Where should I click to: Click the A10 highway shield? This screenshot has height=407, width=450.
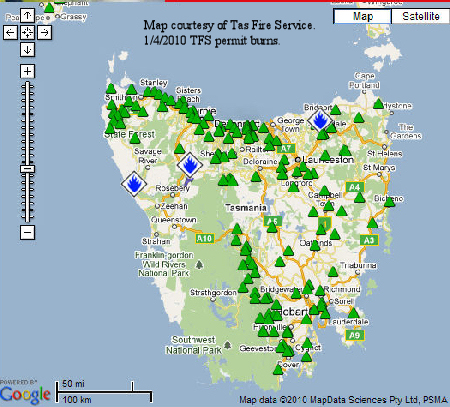pos(204,238)
